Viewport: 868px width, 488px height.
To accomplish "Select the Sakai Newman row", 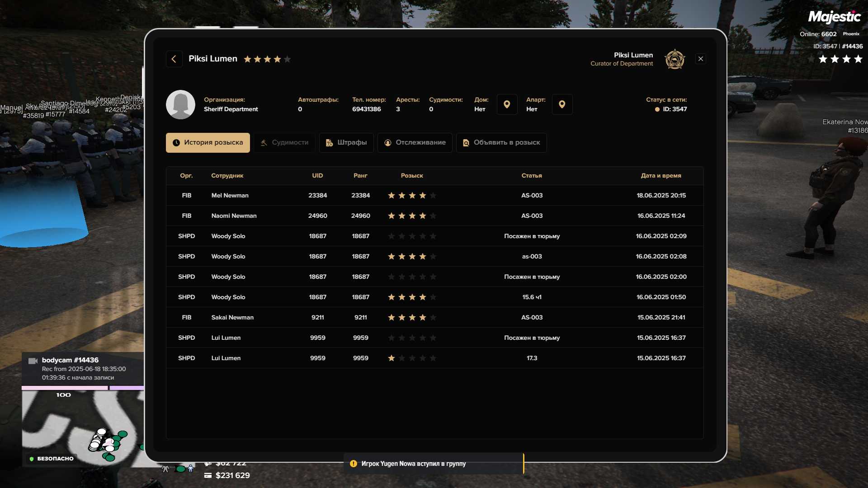I will coord(434,318).
